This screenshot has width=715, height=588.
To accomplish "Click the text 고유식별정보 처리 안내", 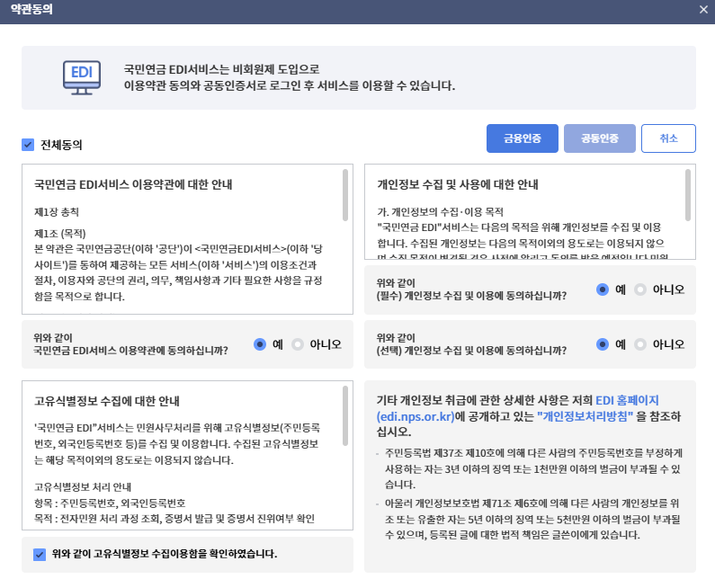I will click(83, 486).
